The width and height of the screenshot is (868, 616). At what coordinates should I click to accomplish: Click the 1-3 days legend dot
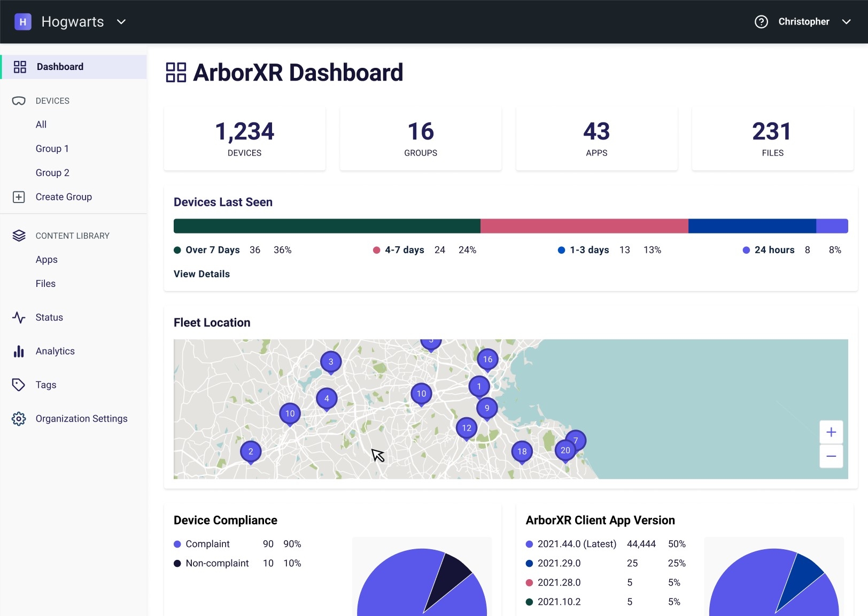tap(561, 250)
